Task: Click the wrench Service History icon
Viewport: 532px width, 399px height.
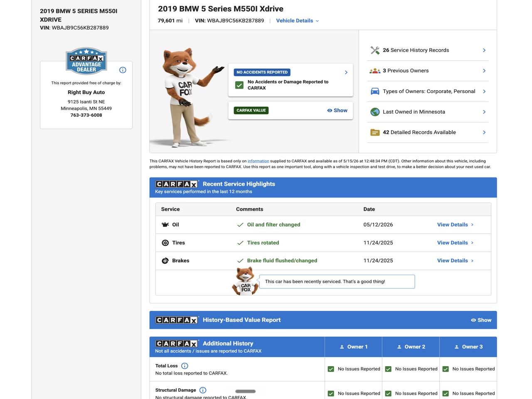Action: click(375, 50)
